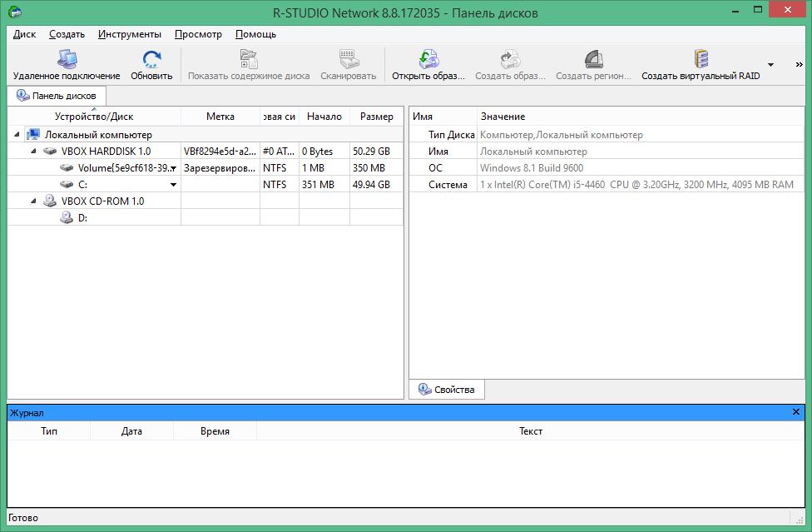The height and width of the screenshot is (532, 812).
Task: Click the Локальный компьютер computer icon
Action: [x=33, y=135]
